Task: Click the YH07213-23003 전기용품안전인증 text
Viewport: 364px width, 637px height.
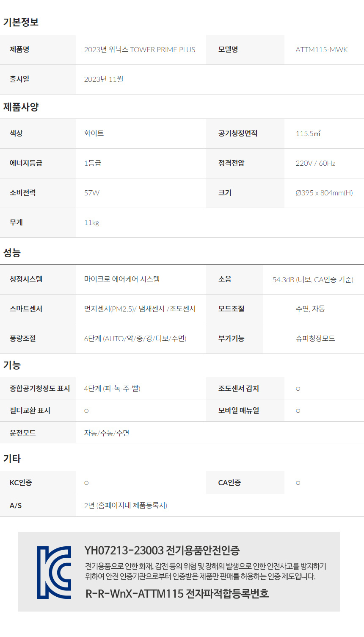Action: coord(162,551)
